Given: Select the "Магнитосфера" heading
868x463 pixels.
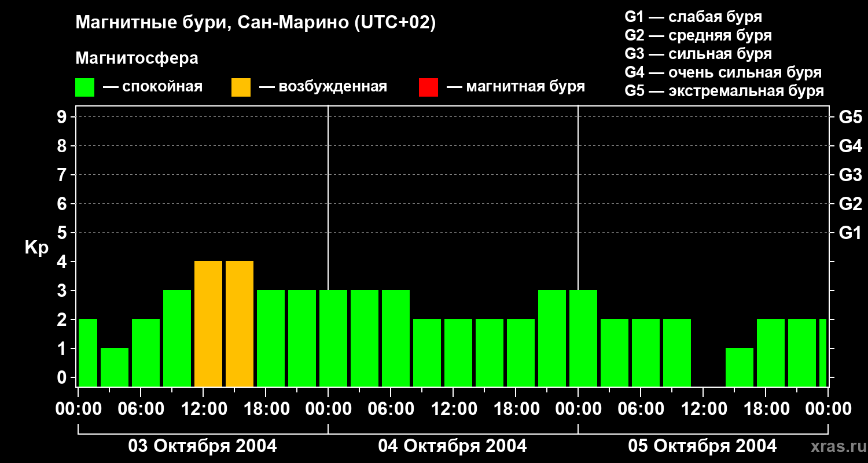Looking at the screenshot, I should pos(137,58).
